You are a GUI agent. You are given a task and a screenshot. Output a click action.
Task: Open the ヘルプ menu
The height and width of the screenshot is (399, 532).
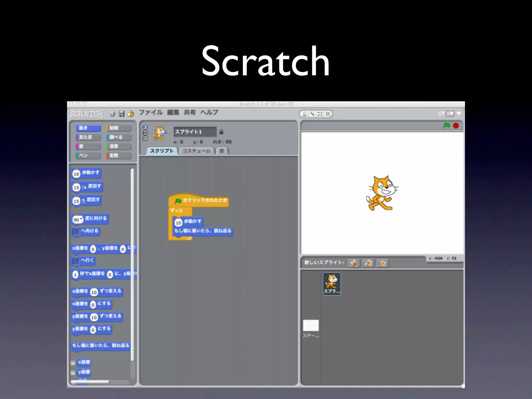(x=209, y=112)
